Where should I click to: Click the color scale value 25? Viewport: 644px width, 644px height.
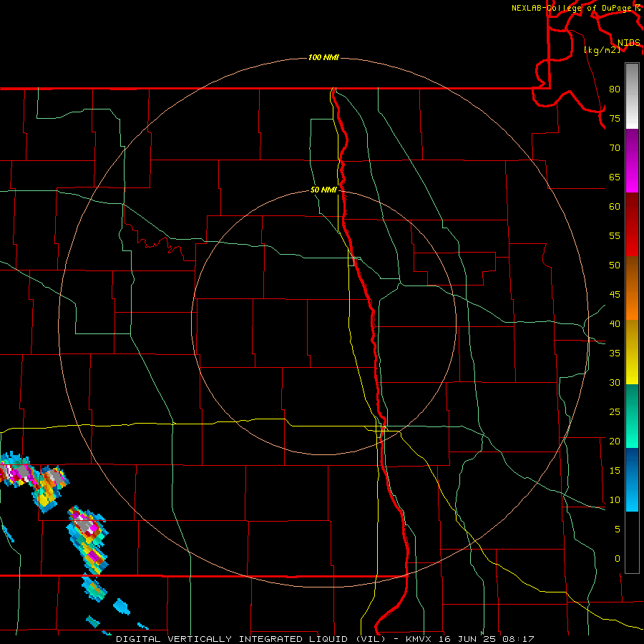[615, 412]
